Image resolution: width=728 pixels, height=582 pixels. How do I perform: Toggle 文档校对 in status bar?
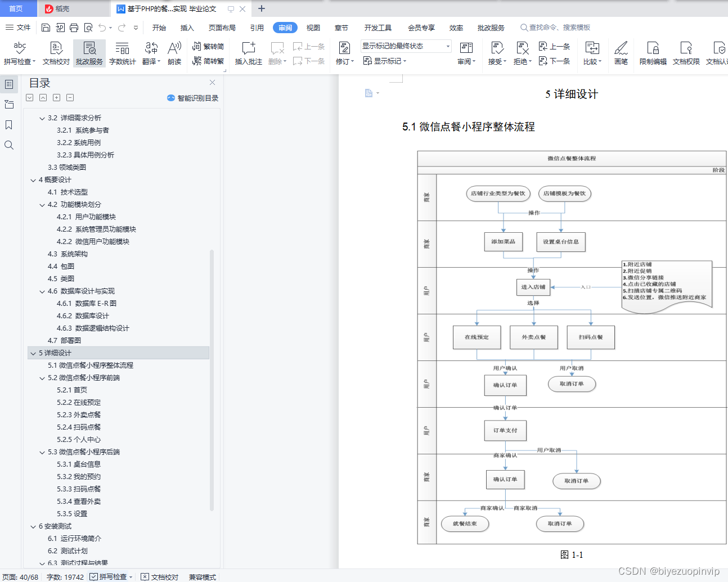click(x=160, y=577)
